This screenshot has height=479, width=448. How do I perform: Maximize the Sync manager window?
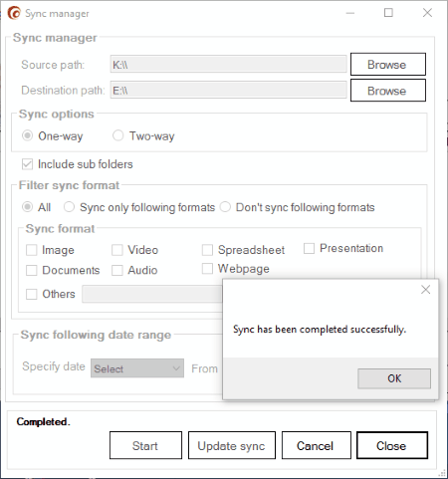click(388, 13)
